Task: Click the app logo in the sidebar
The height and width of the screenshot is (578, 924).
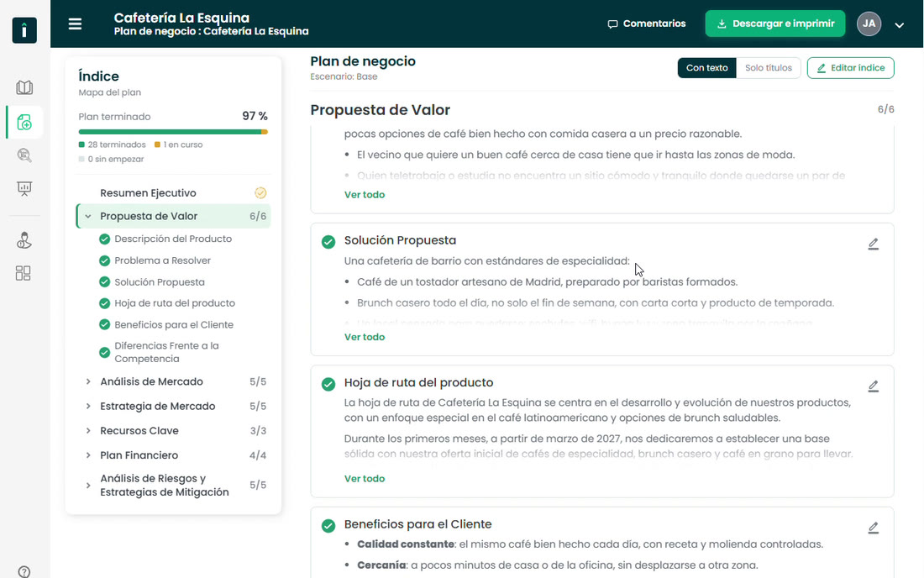Action: pos(24,30)
